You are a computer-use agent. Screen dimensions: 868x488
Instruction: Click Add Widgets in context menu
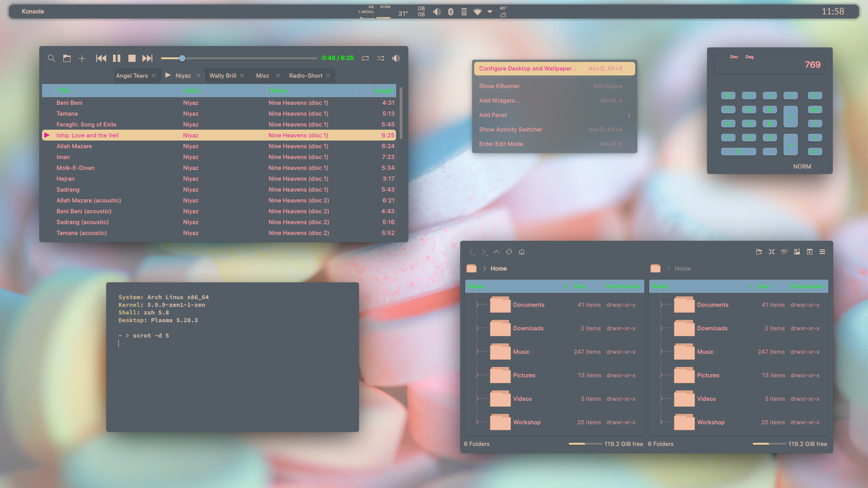click(499, 100)
